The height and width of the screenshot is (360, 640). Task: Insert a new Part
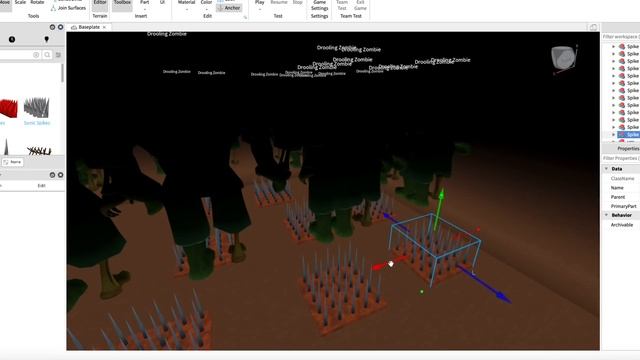click(144, 2)
